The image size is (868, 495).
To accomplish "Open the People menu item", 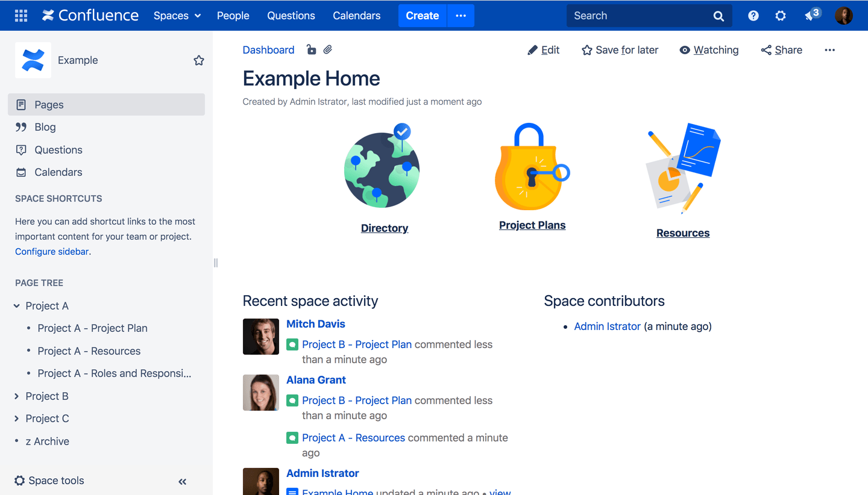I will 233,16.
